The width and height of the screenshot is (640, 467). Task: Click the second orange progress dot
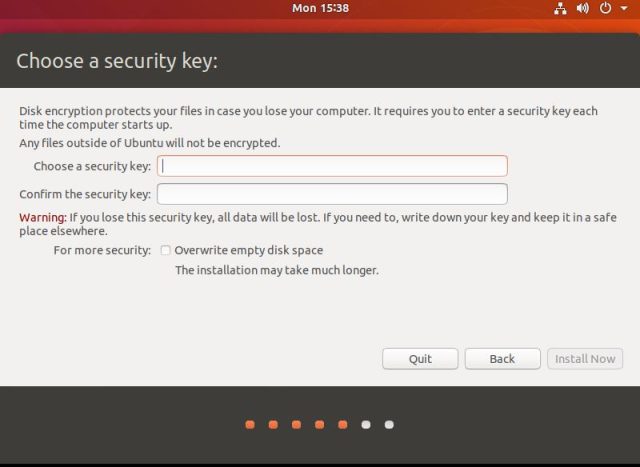273,425
